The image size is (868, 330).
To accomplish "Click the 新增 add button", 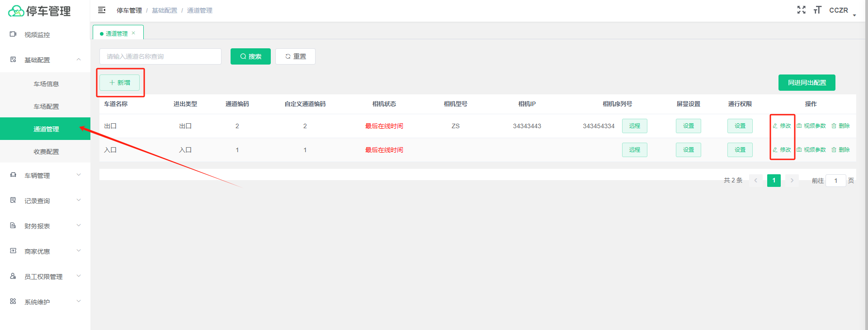I will 119,83.
